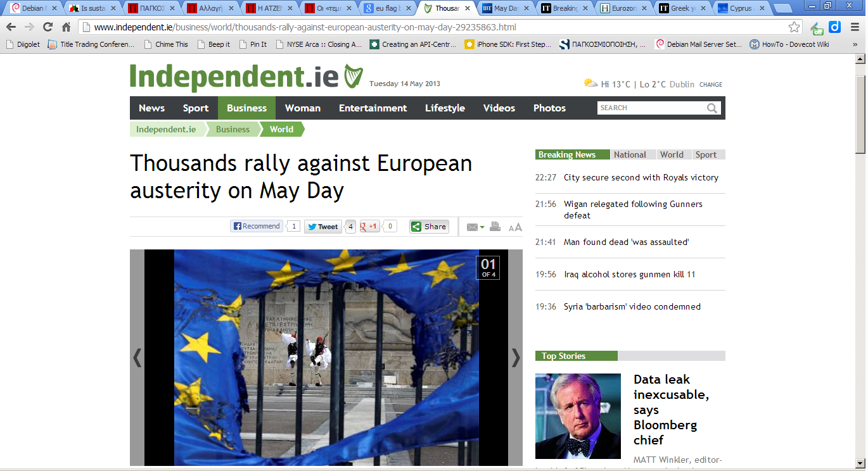Click the green Share button icon

(x=416, y=227)
